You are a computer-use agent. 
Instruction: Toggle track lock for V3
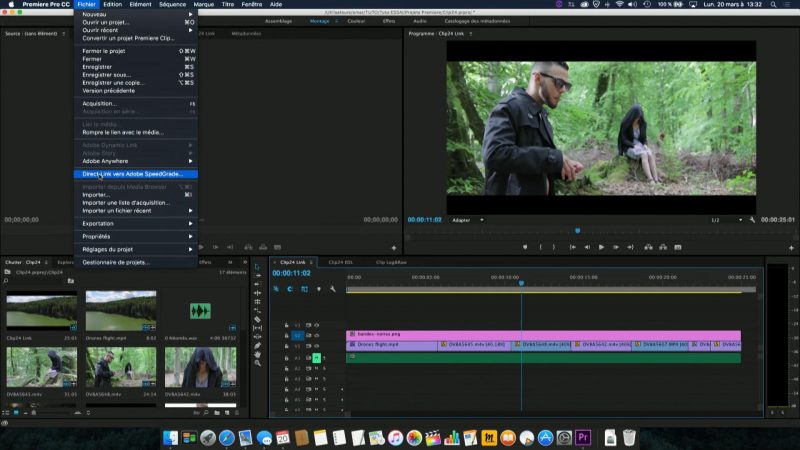pyautogui.click(x=287, y=325)
